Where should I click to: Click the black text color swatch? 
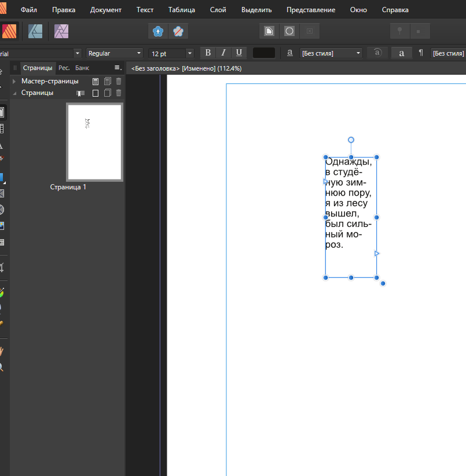pyautogui.click(x=264, y=53)
